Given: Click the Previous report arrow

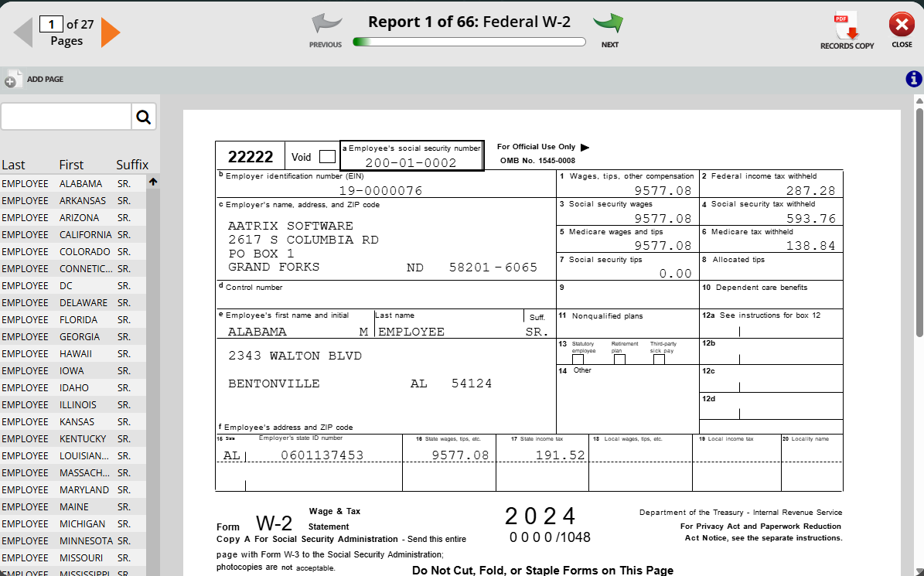Looking at the screenshot, I should coord(326,31).
